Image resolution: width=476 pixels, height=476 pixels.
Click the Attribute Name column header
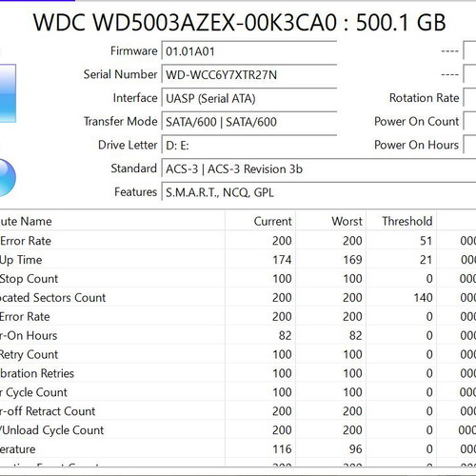(112, 221)
